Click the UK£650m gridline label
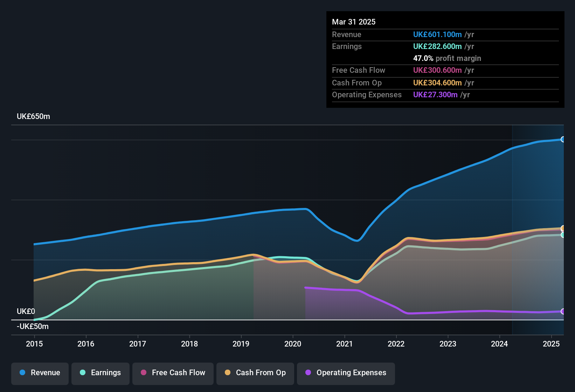Screen dimensions: 575x392 33,116
